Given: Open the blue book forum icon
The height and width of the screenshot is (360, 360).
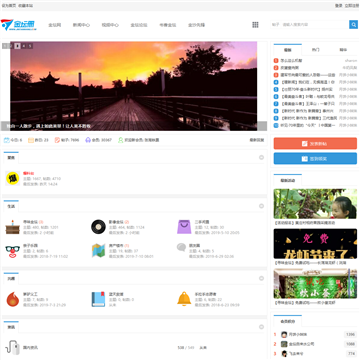Looking at the screenshot, I should click(98, 299).
